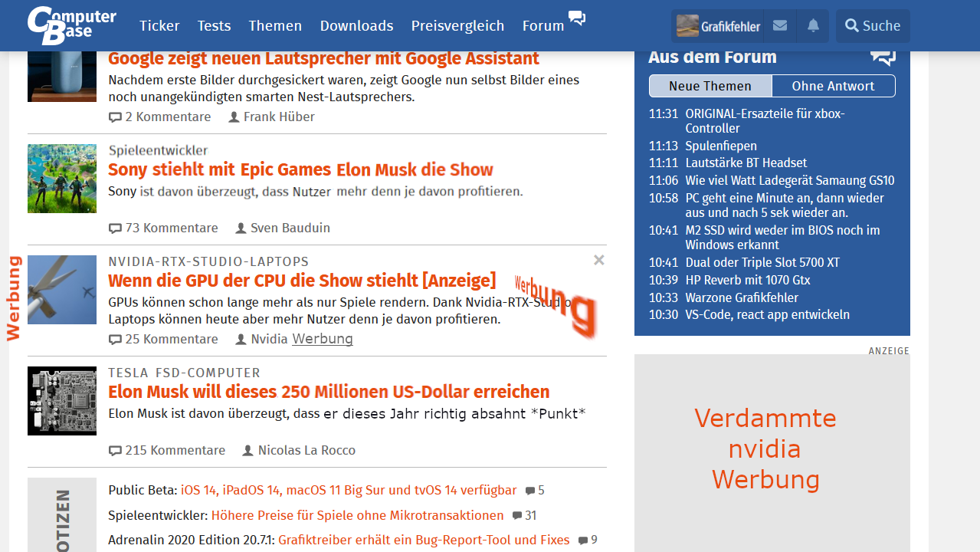The width and height of the screenshot is (980, 552).
Task: Open Sony stiehlt mit Epic Games headline
Action: point(300,169)
